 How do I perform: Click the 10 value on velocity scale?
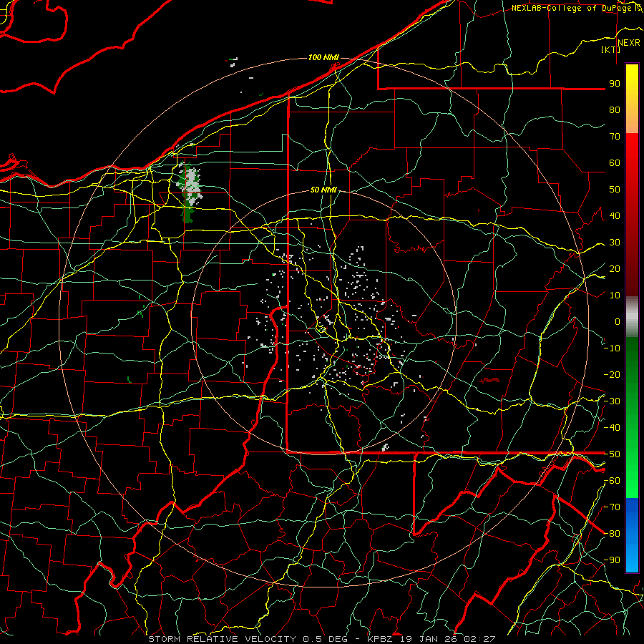[615, 296]
